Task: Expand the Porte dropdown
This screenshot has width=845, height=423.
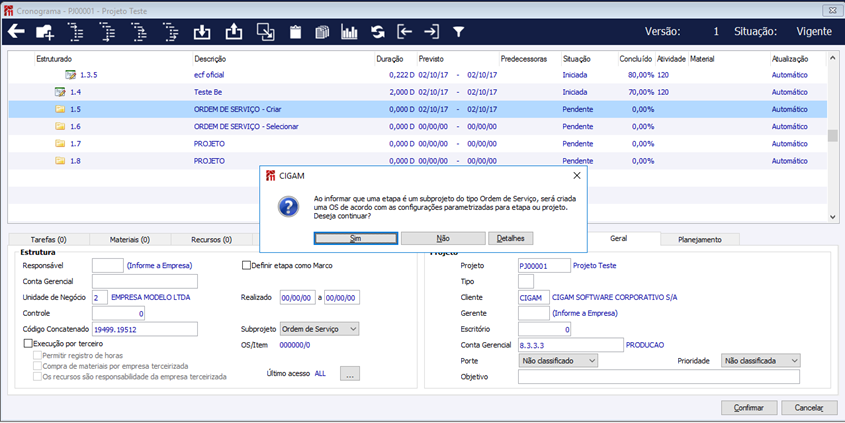Action: [x=558, y=360]
